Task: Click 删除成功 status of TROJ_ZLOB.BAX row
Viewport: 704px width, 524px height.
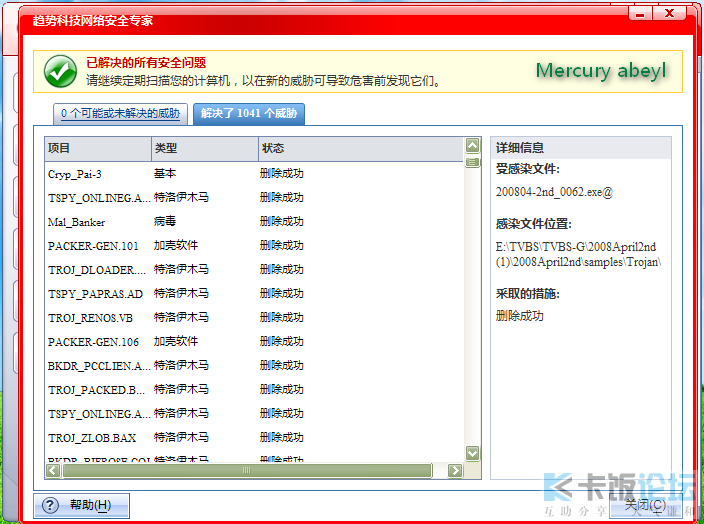Action: click(x=282, y=437)
